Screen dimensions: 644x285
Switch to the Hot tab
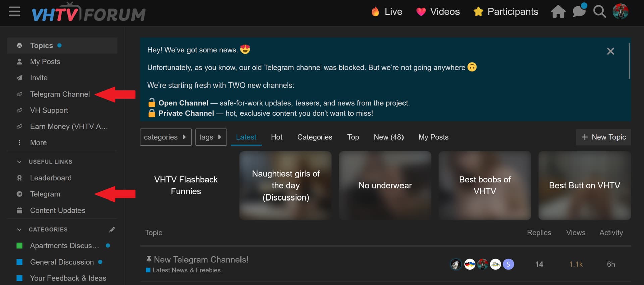(x=276, y=137)
